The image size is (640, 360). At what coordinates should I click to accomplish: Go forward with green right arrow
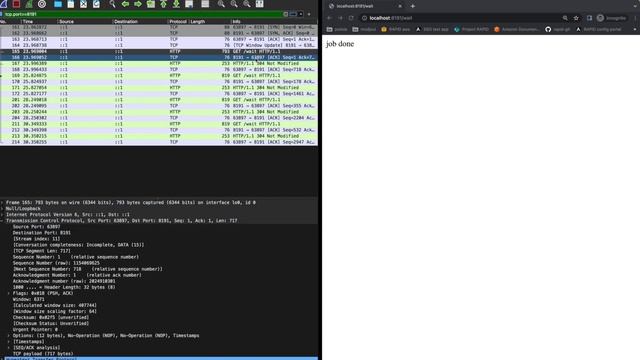[x=138, y=4]
